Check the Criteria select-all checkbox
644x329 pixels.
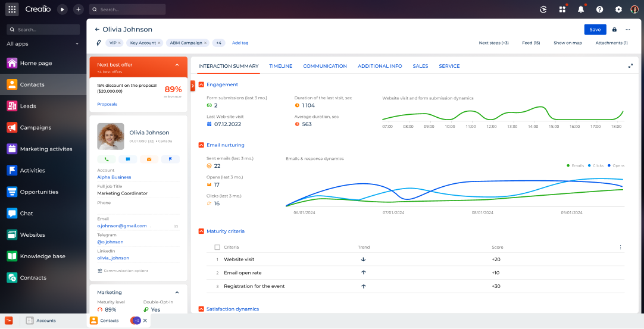(x=217, y=247)
